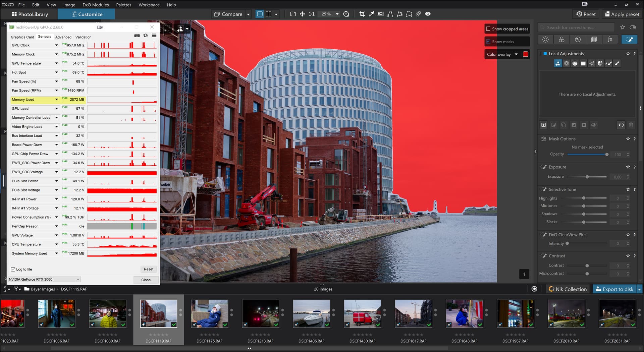The height and width of the screenshot is (352, 644).
Task: Uncheck the Log to file checkbox
Action: 13,269
